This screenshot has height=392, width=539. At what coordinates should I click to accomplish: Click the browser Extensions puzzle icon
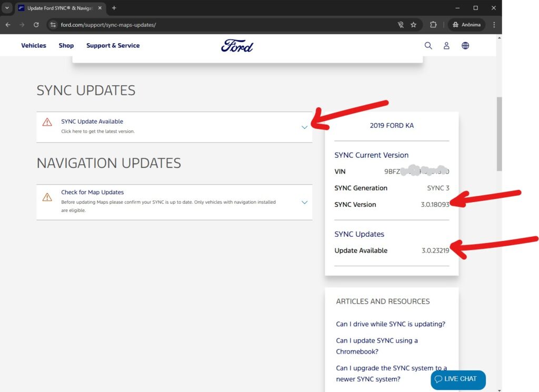coord(433,24)
